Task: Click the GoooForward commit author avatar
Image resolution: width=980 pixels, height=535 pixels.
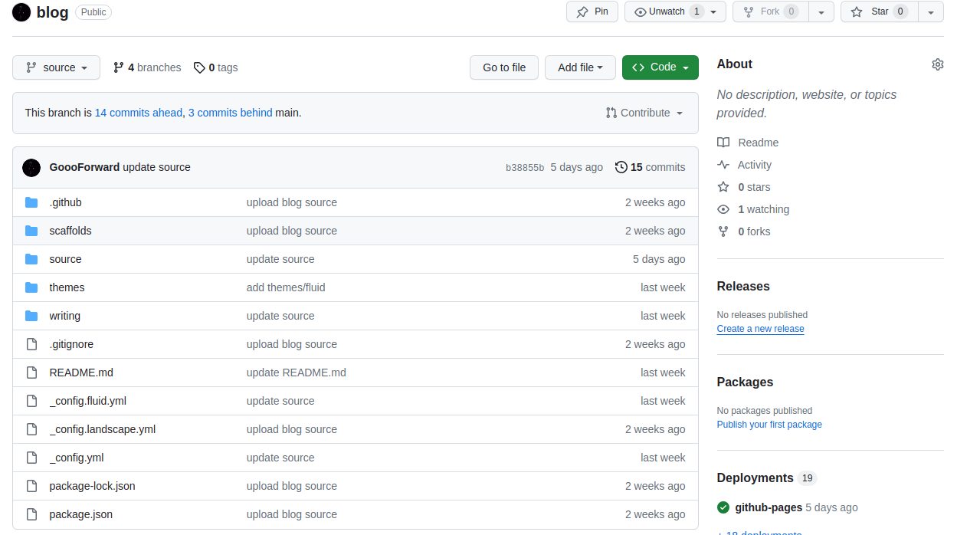Action: pos(31,167)
